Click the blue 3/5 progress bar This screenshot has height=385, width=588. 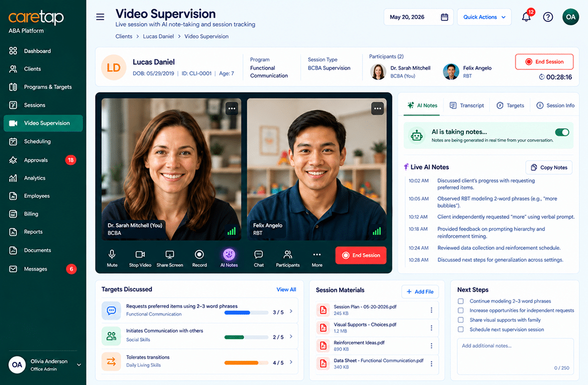[246, 312]
